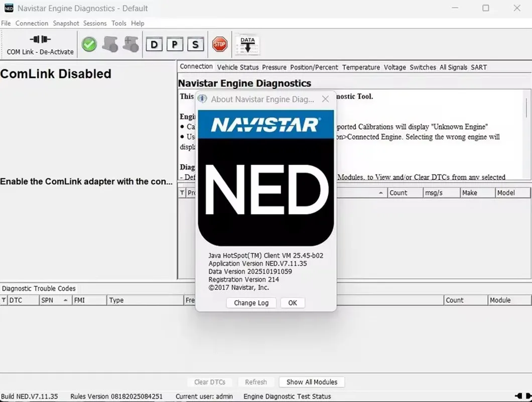This screenshot has height=402, width=532.
Task: Click the Refresh button
Action: [x=256, y=382]
